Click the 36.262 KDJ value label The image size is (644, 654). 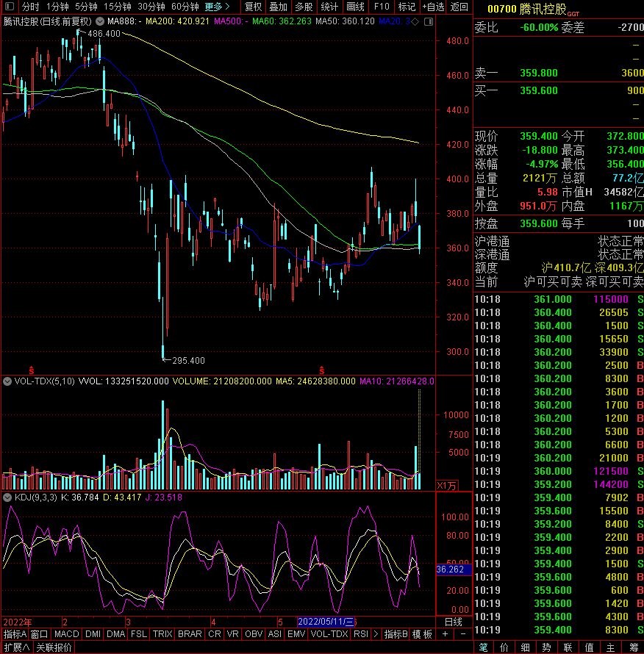[x=454, y=569]
